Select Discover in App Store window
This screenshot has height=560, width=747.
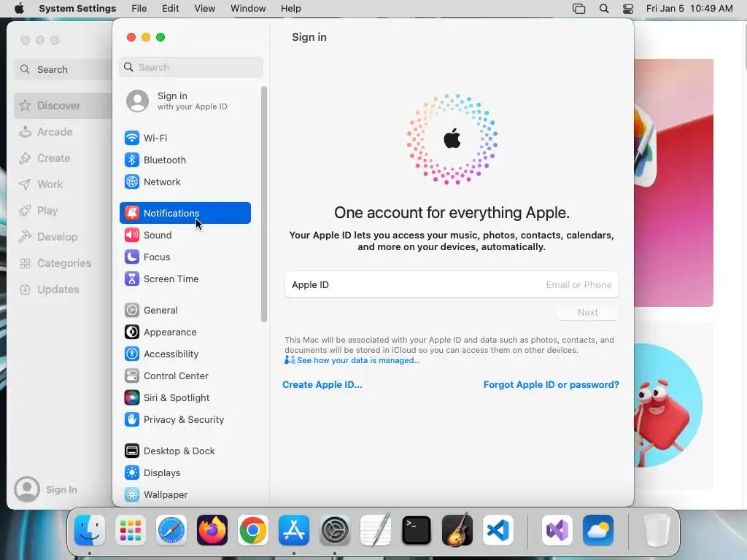(63, 105)
